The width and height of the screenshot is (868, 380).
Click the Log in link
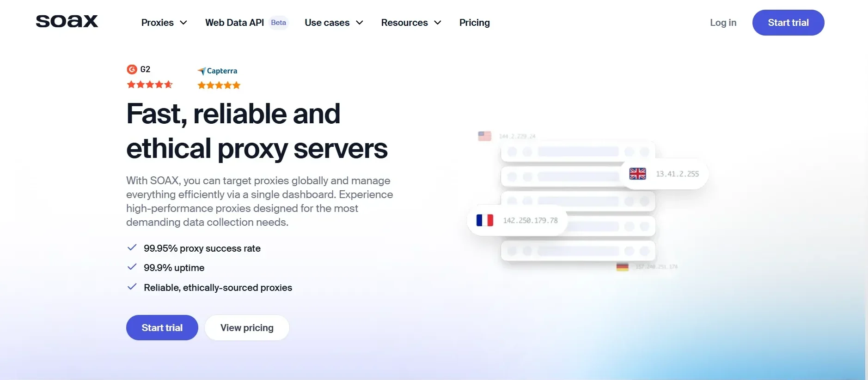[723, 23]
